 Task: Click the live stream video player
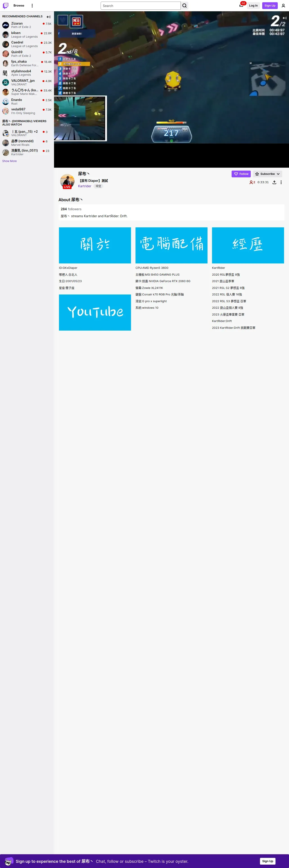[172, 89]
